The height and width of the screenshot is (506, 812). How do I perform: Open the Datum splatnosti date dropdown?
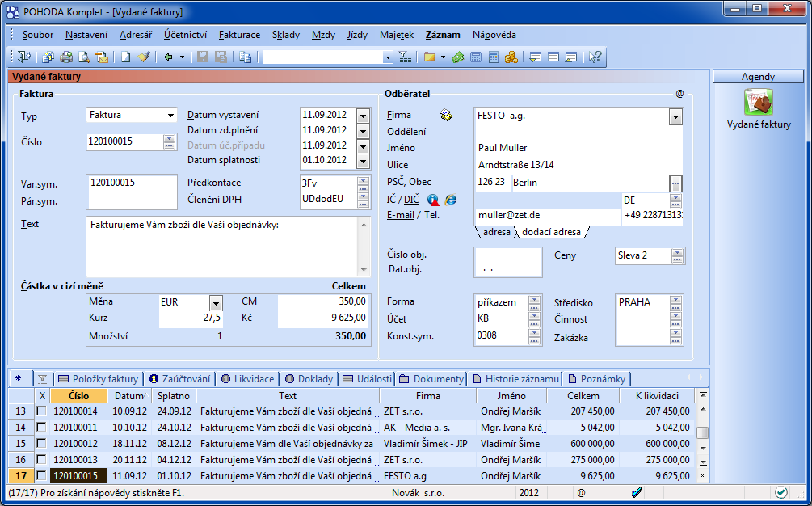364,161
